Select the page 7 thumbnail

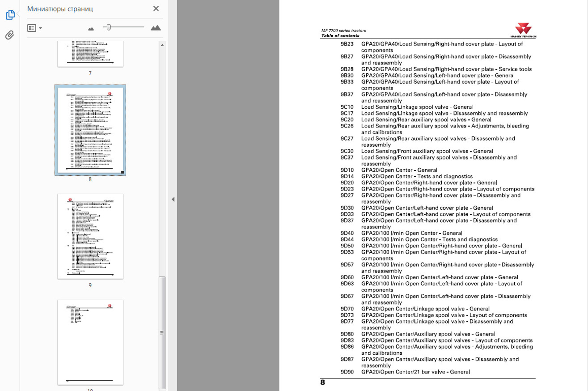90,54
